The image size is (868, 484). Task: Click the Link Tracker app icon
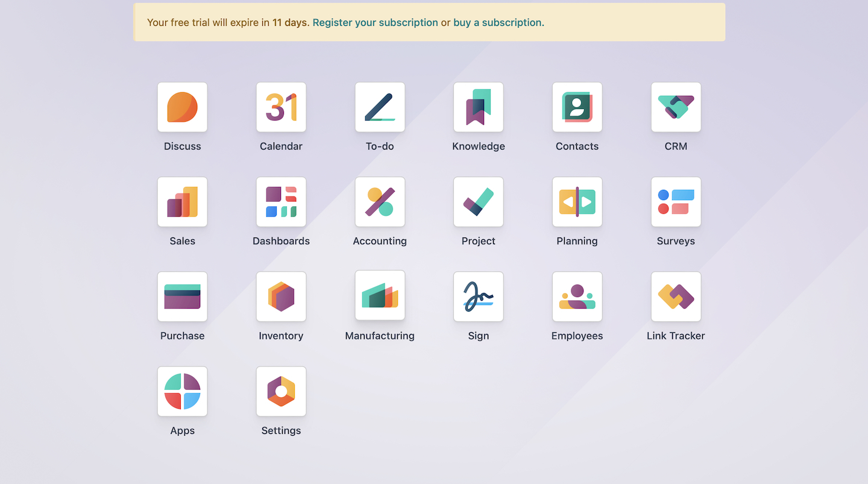[676, 297]
